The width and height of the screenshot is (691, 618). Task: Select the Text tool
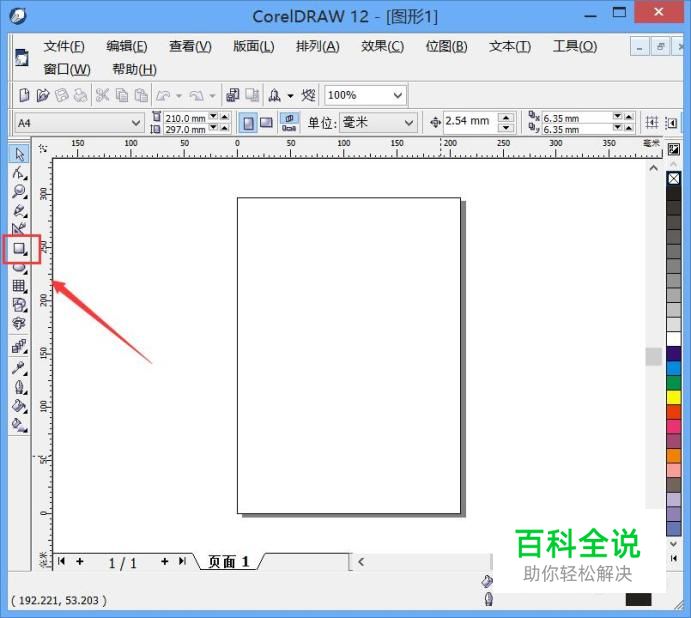tap(19, 324)
